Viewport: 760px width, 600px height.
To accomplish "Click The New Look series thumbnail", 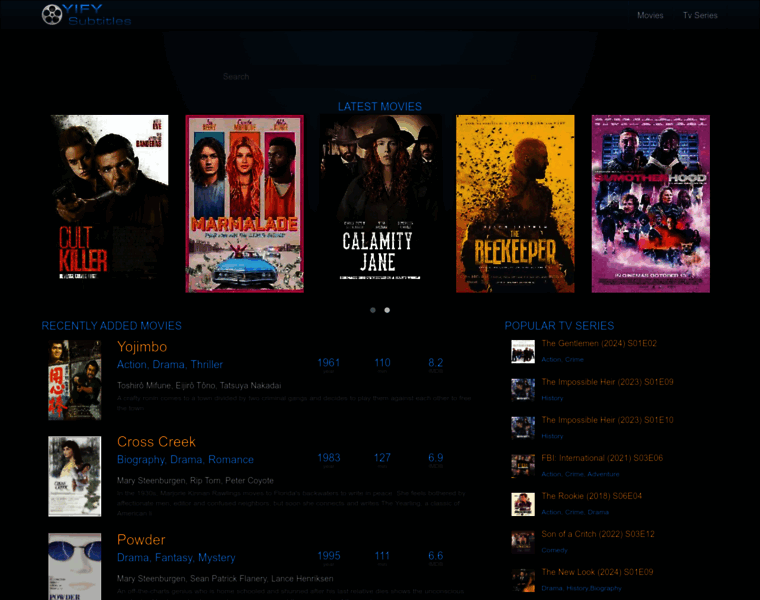I will pos(523,580).
